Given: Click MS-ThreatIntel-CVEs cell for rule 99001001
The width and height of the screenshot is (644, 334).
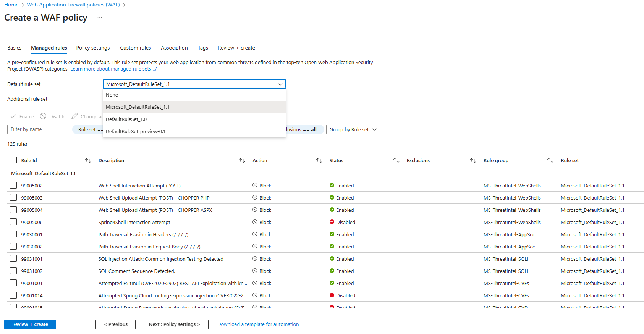Looking at the screenshot, I should 506,283.
